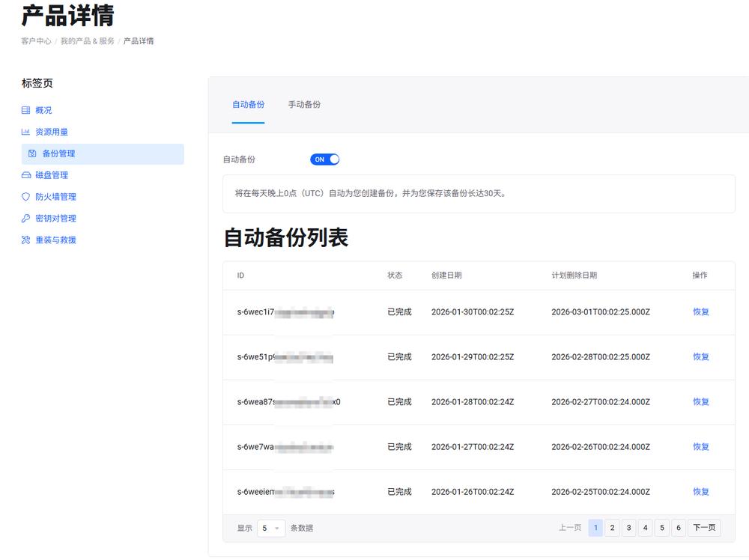The image size is (749, 560).
Task: Open 我的产品 & 服务 breadcrumb link
Action: click(88, 41)
